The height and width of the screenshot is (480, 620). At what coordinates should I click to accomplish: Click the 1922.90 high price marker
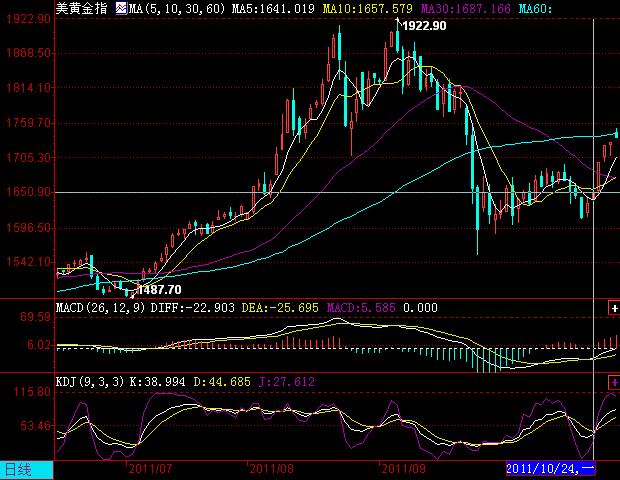click(x=424, y=26)
